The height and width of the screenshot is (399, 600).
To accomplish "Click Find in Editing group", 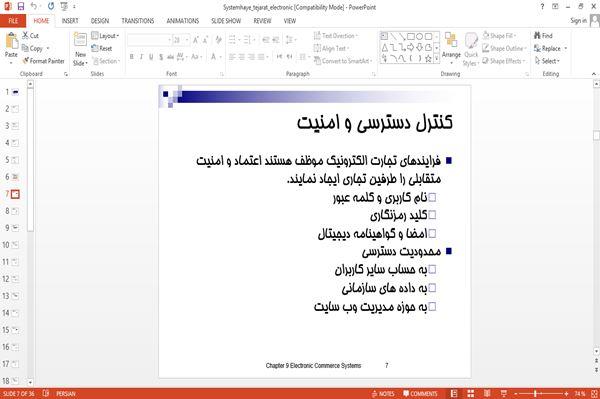I will (543, 36).
